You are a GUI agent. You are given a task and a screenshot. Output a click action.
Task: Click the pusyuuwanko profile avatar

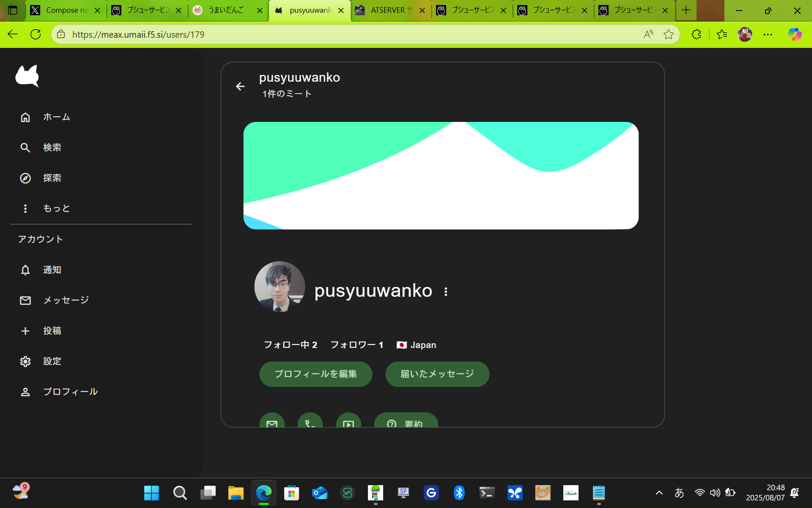click(x=280, y=287)
